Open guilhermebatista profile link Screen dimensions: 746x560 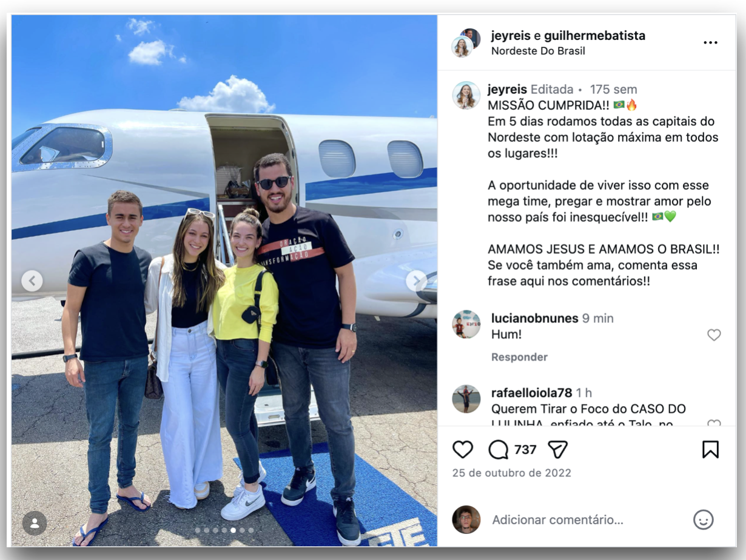pyautogui.click(x=594, y=36)
